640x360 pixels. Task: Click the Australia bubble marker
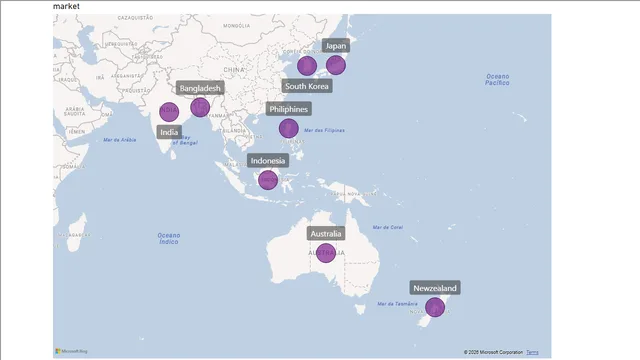pyautogui.click(x=326, y=253)
